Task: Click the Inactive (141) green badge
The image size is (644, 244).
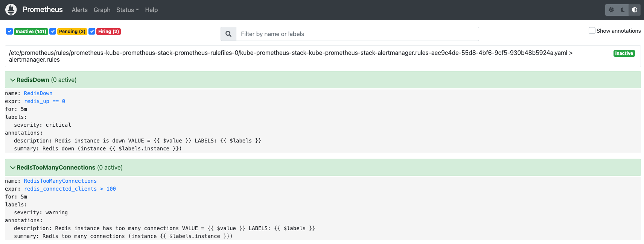Action: tap(31, 32)
